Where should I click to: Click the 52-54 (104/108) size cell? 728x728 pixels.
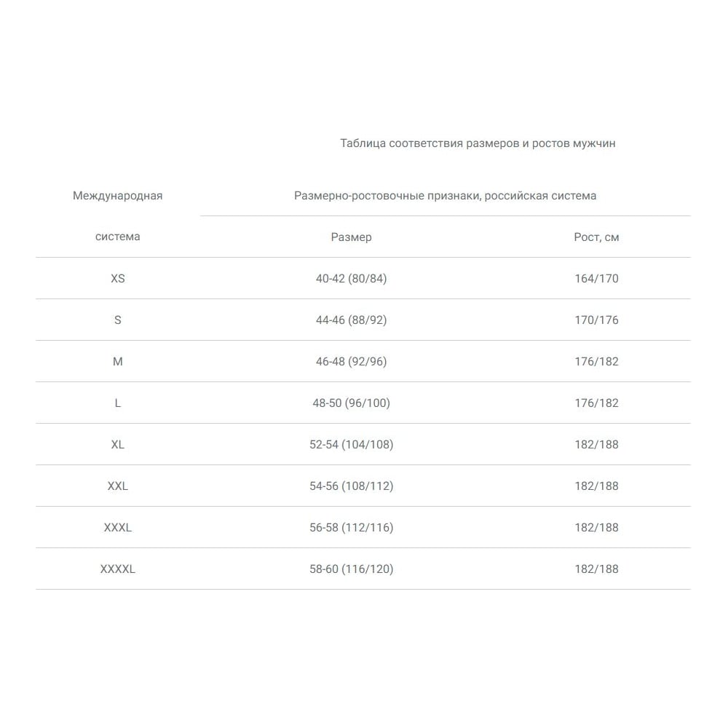[351, 445]
